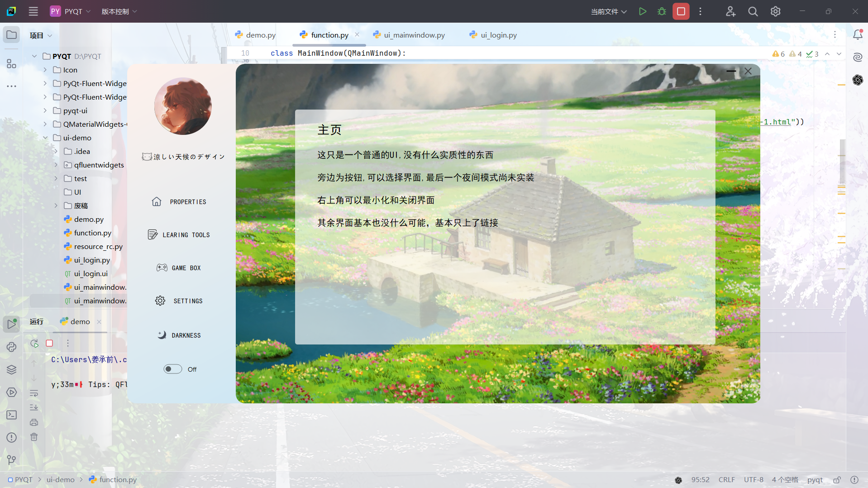The height and width of the screenshot is (488, 868).
Task: Switch to the ui_login.py editor tab
Action: (493, 35)
